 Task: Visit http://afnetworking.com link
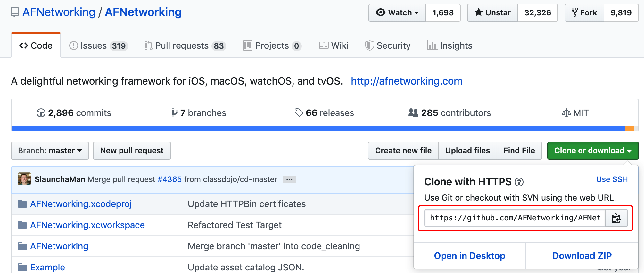407,81
